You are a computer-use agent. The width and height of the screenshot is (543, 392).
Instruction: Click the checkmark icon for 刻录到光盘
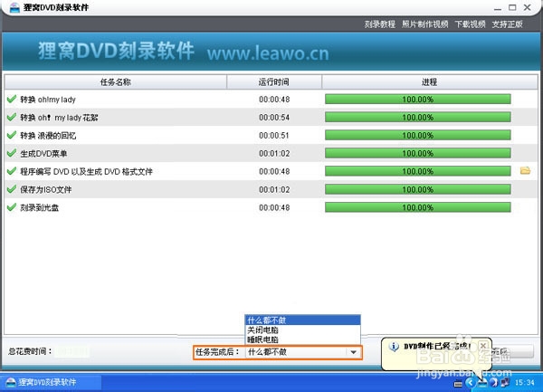point(12,207)
